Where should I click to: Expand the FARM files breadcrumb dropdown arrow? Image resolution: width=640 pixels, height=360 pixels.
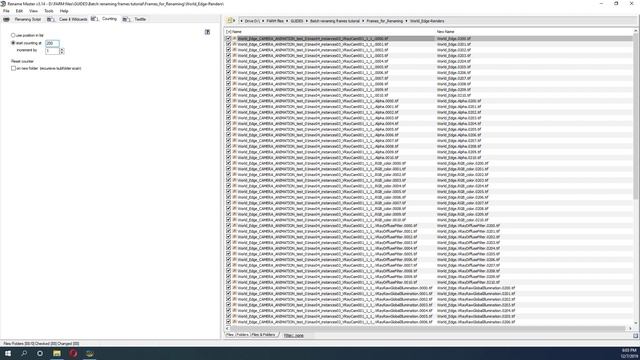pyautogui.click(x=263, y=21)
